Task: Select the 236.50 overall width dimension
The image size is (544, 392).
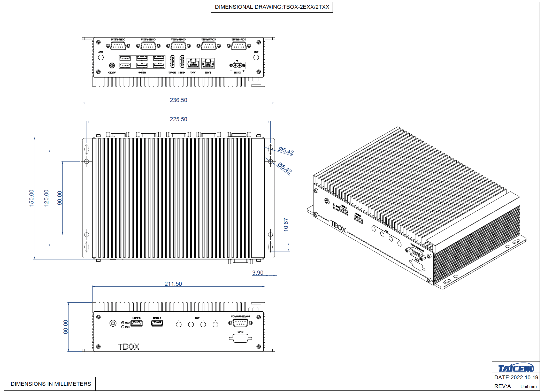Action: pos(178,100)
